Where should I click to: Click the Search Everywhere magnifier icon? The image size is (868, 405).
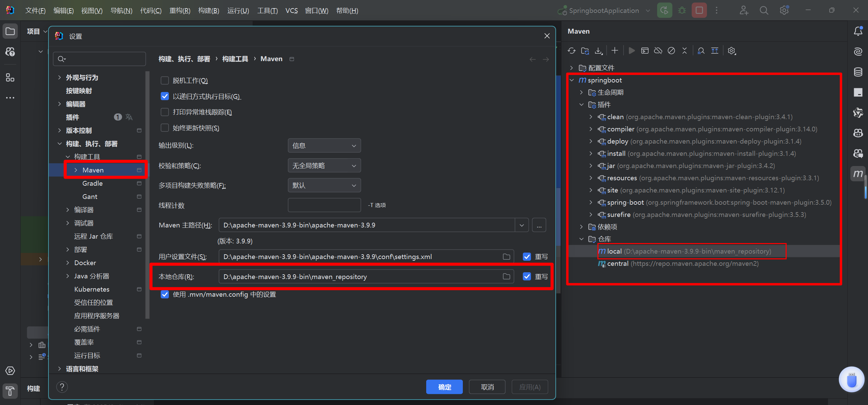point(764,11)
